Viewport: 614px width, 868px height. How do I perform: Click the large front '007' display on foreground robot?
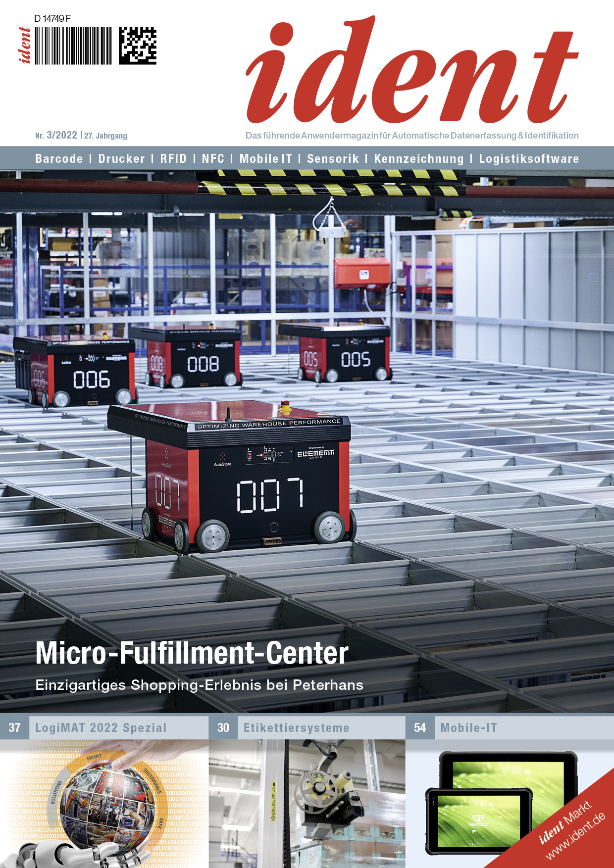270,494
